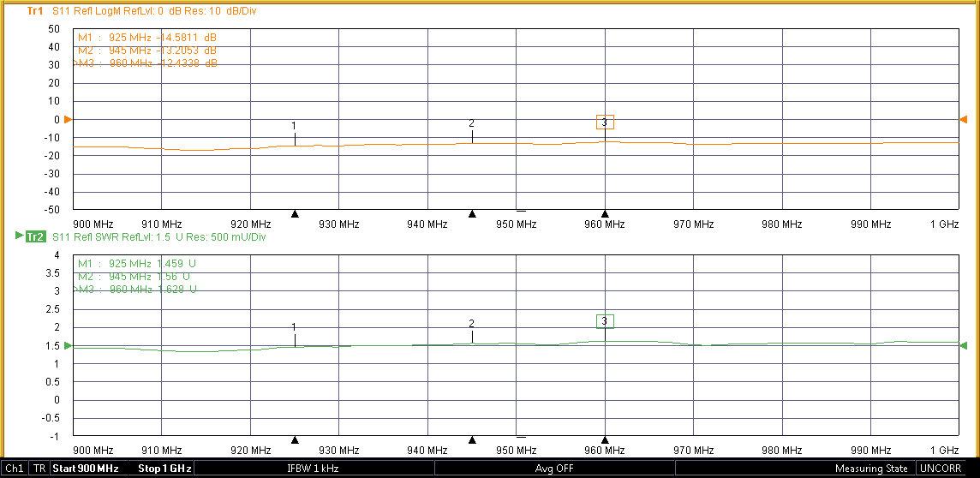Select Ch1 in the status bar
Screen dimensions: 980x478
click(15, 469)
